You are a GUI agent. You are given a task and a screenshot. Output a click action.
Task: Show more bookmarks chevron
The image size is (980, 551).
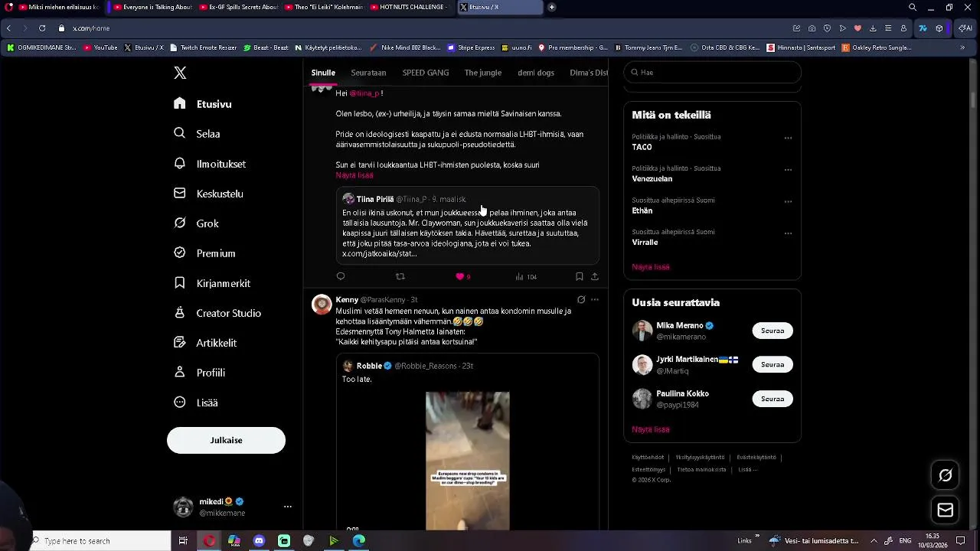pos(962,47)
